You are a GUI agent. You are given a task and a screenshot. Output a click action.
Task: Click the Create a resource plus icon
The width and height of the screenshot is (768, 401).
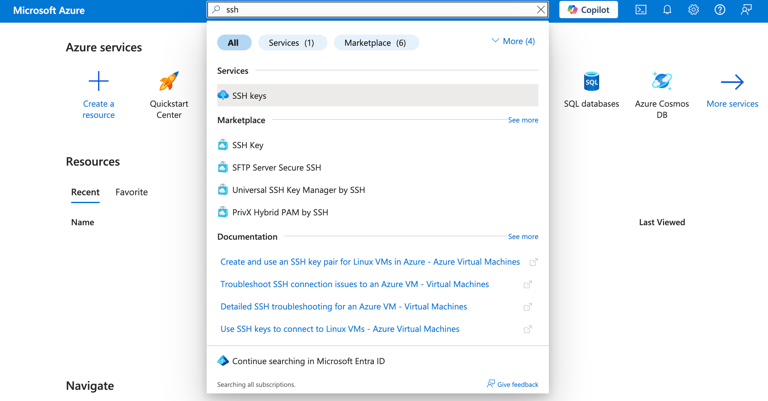coord(99,82)
